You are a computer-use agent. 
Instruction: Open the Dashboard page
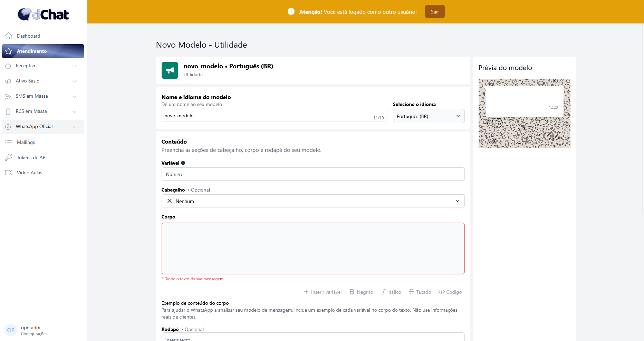tap(28, 36)
